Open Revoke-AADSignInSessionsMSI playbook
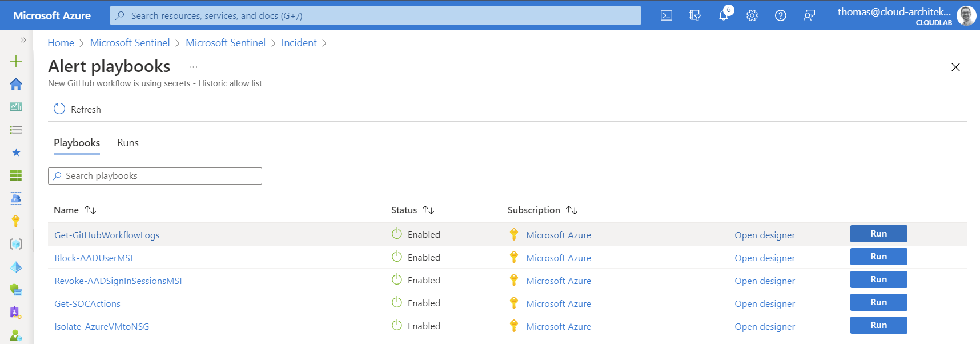980x344 pixels. tap(118, 281)
